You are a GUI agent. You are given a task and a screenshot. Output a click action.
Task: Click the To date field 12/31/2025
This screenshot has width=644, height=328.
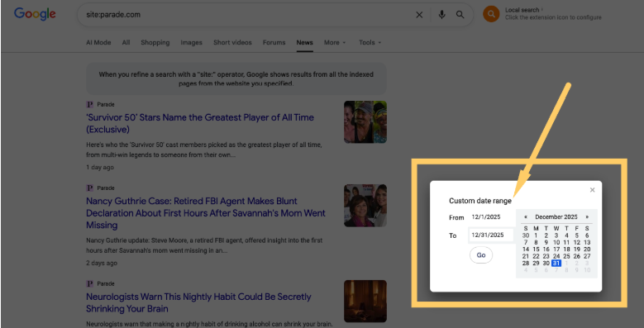491,235
